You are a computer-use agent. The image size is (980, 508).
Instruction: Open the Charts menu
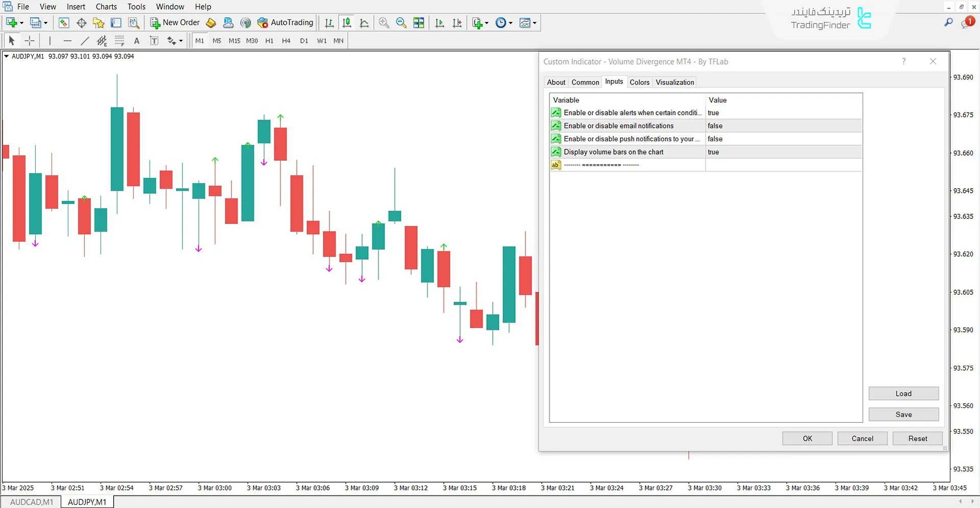pos(106,7)
